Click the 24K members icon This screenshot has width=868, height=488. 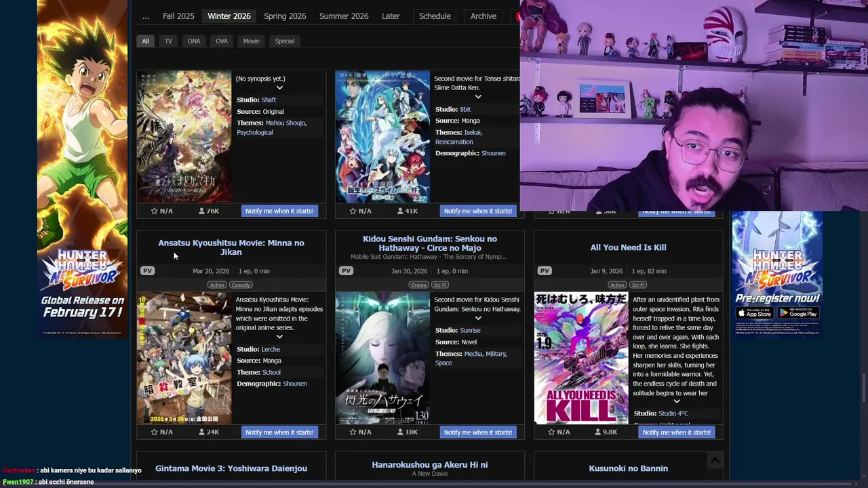coord(201,432)
